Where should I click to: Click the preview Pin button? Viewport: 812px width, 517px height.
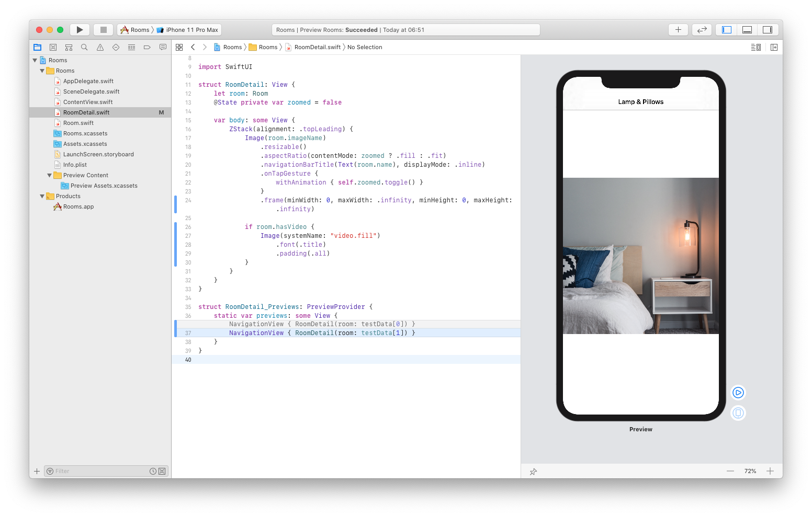[x=533, y=472]
